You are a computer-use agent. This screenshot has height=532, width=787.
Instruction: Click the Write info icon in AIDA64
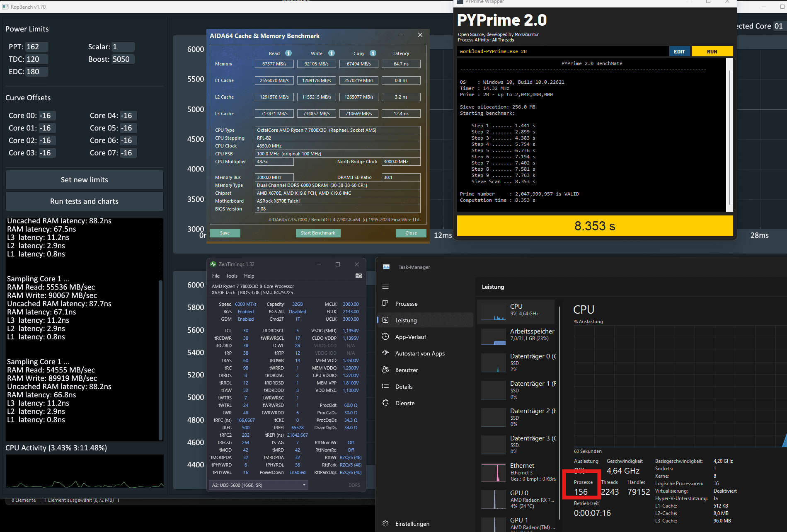coord(332,53)
